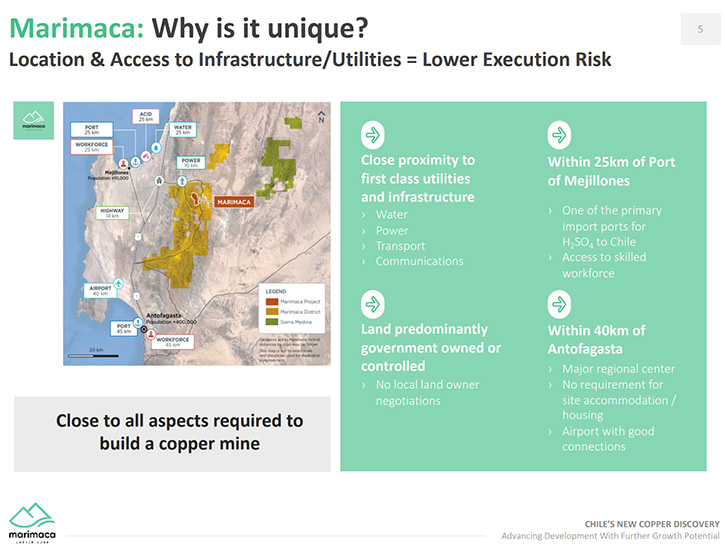Viewport: 725px width, 547px height.
Task: Click the teal power pylon icon
Action: click(x=182, y=180)
